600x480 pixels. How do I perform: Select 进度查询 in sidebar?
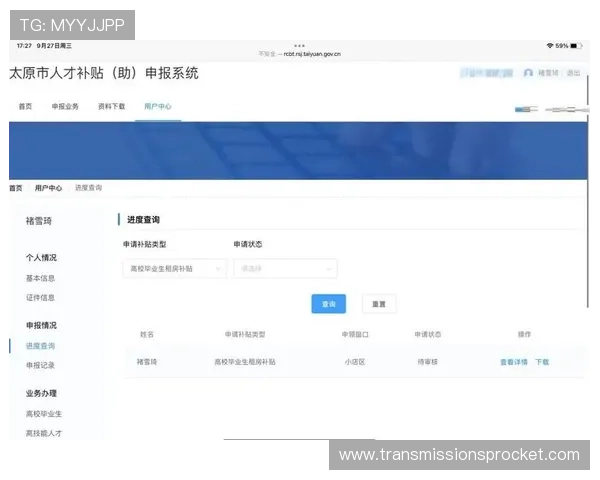point(40,346)
